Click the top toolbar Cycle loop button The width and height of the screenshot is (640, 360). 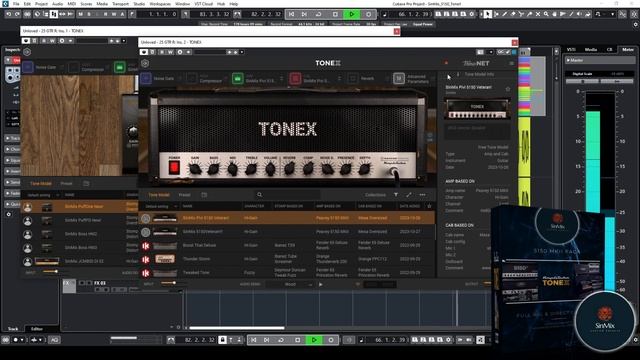click(x=318, y=14)
